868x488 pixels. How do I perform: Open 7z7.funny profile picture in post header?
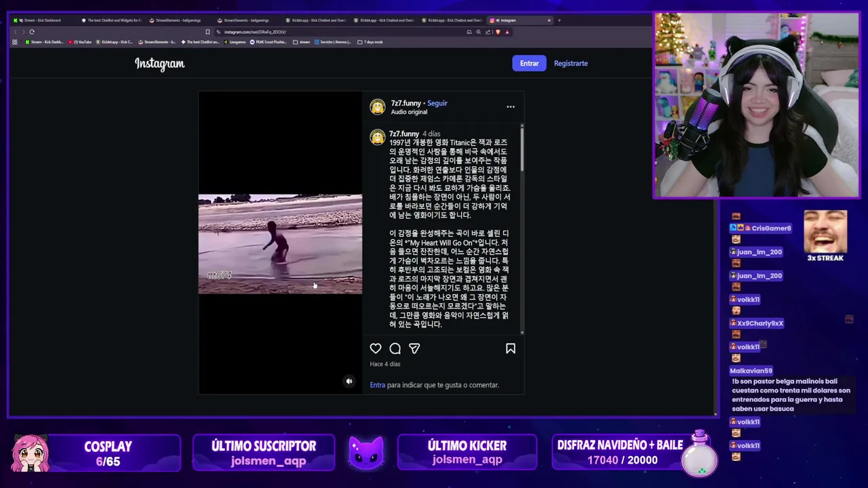(x=378, y=107)
